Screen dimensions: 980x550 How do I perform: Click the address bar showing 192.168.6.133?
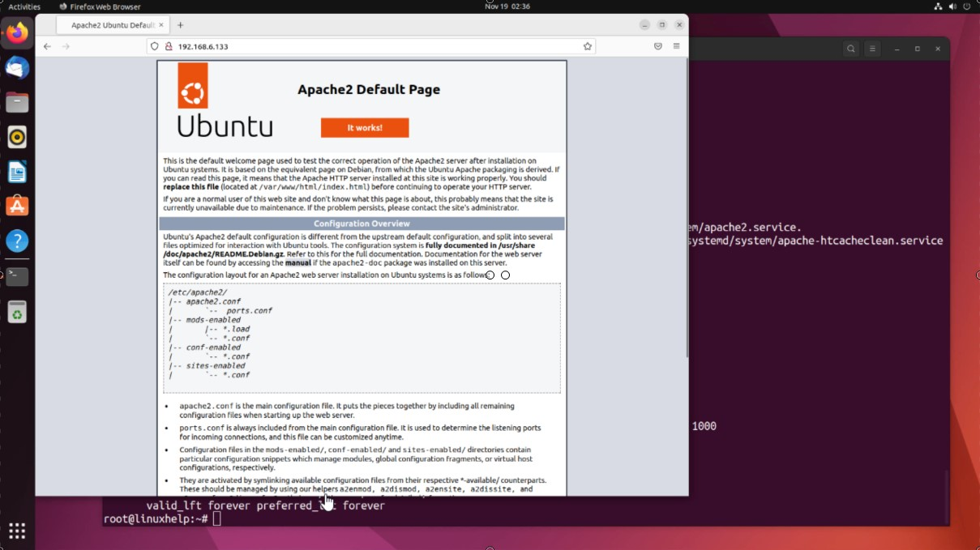(x=373, y=46)
